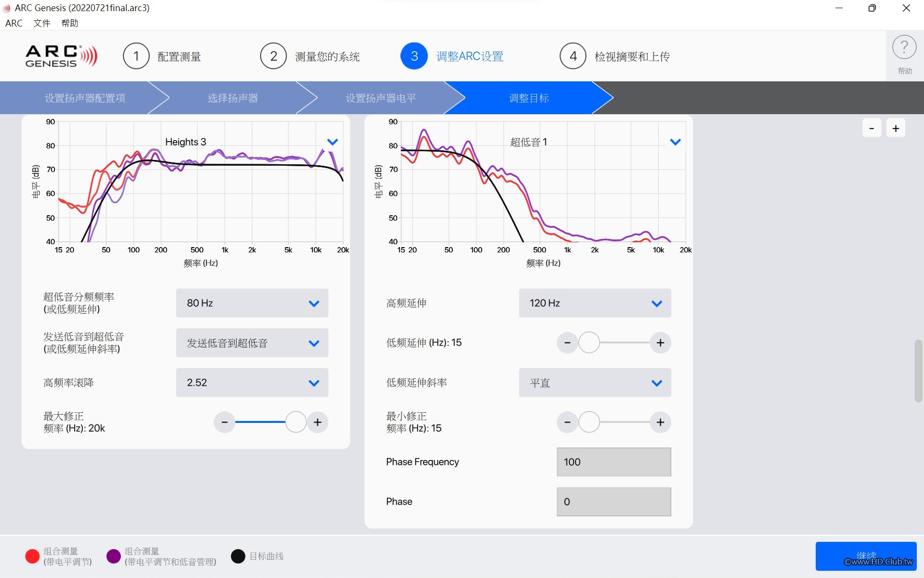The width and height of the screenshot is (924, 578).
Task: Open the ARC menu
Action: click(x=14, y=23)
